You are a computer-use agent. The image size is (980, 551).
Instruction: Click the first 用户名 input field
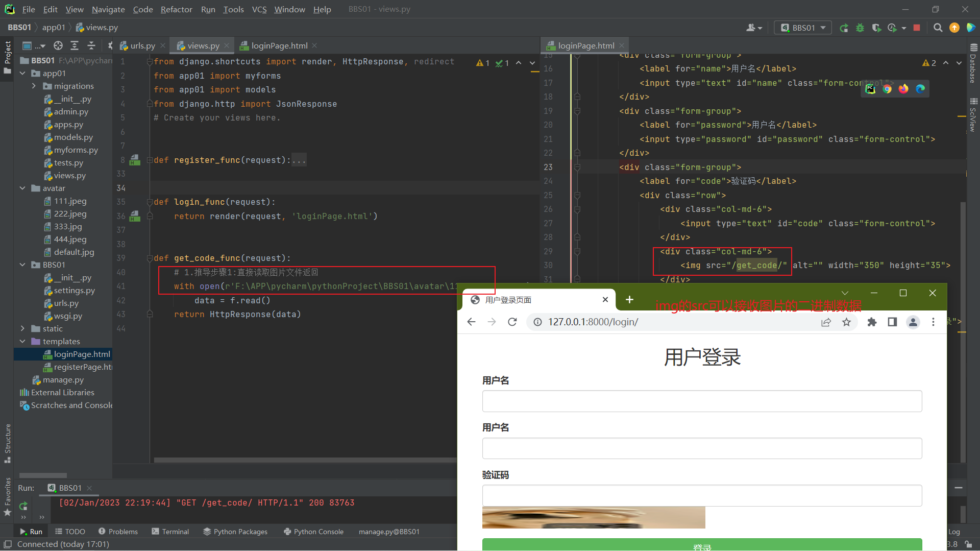702,401
